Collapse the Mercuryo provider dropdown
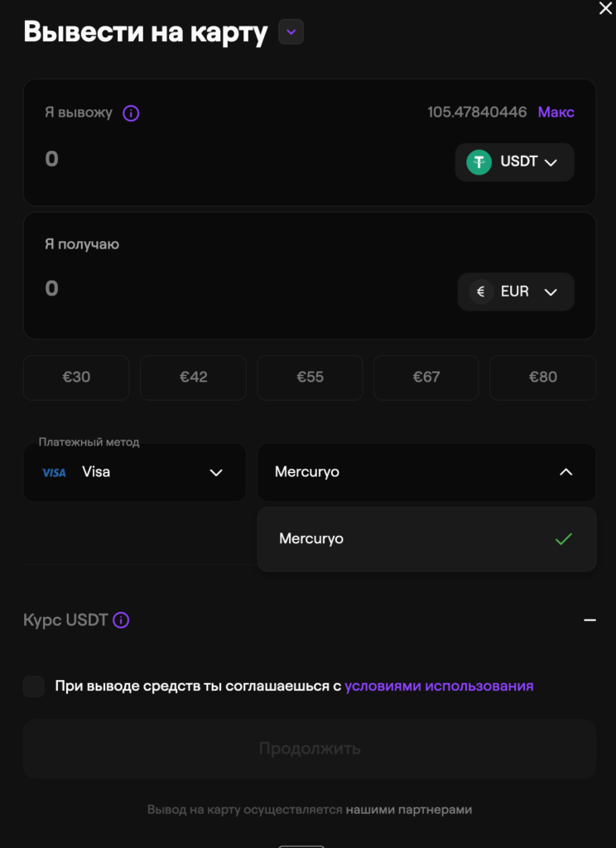 [x=565, y=472]
